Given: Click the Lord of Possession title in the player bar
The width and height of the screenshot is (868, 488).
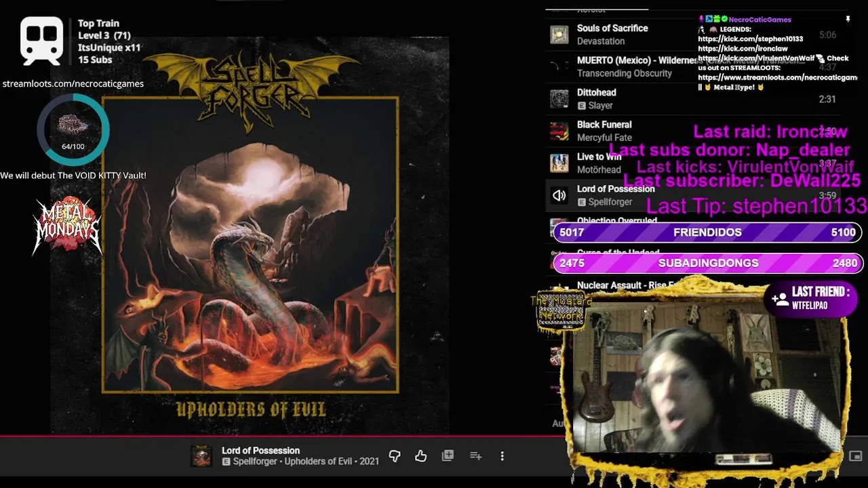Looking at the screenshot, I should [260, 451].
